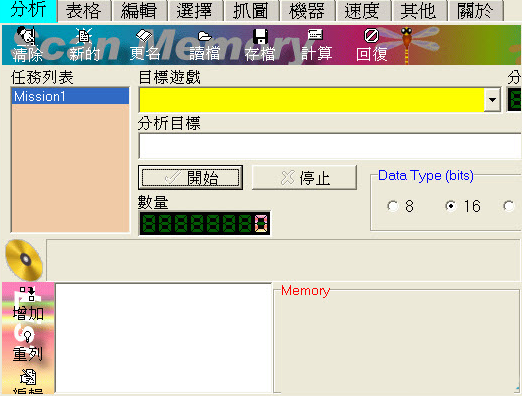
Task: Select the 16-bit data type radio button
Action: click(x=451, y=206)
